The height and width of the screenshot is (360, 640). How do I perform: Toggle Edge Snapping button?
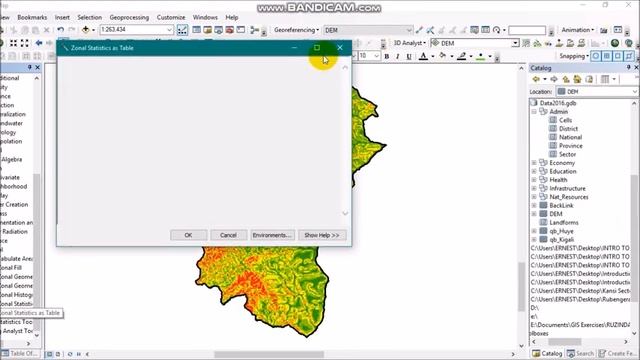click(x=629, y=56)
